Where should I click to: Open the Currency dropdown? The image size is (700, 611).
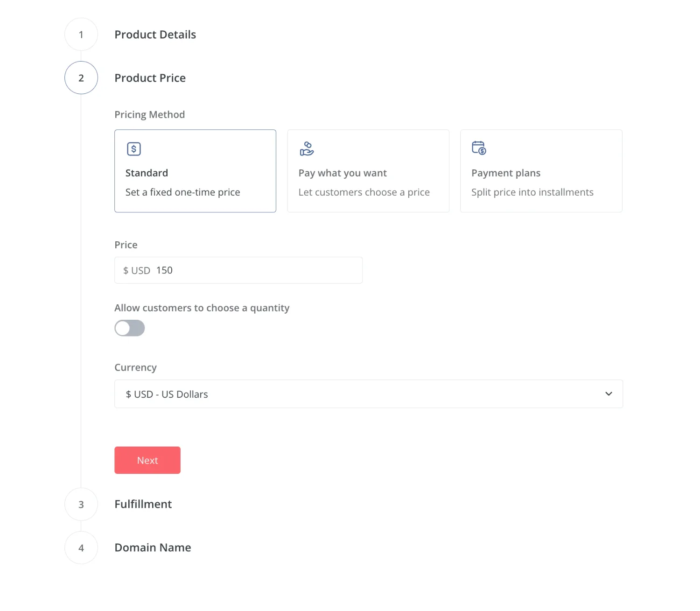[368, 394]
